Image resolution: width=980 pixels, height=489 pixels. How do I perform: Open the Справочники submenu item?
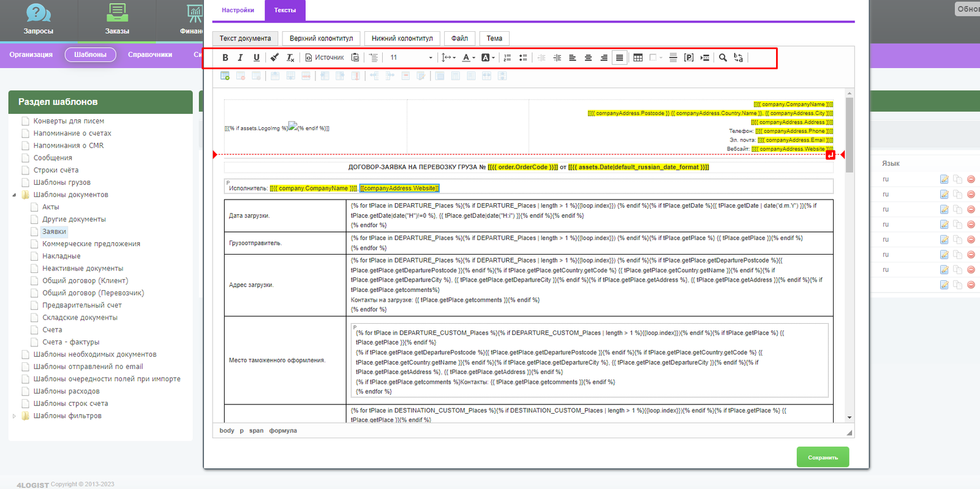(x=150, y=54)
